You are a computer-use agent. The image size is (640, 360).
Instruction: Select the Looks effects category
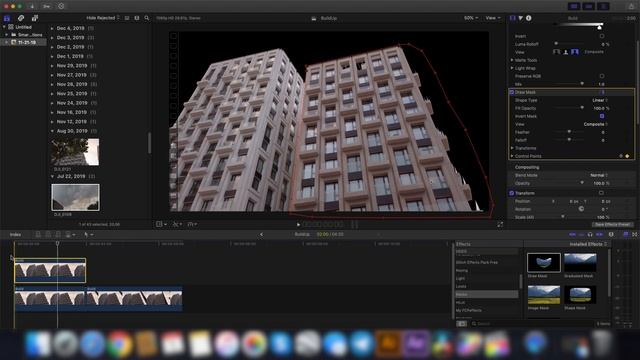click(461, 287)
